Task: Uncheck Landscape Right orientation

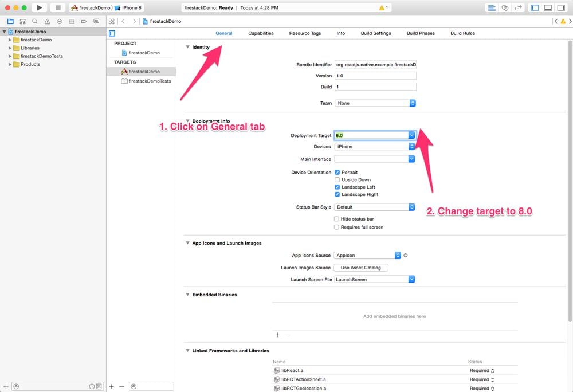Action: click(x=337, y=194)
